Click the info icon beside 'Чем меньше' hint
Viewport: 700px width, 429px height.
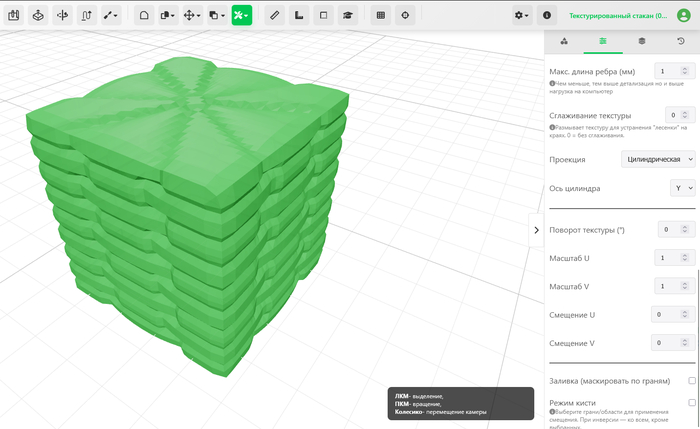[552, 83]
